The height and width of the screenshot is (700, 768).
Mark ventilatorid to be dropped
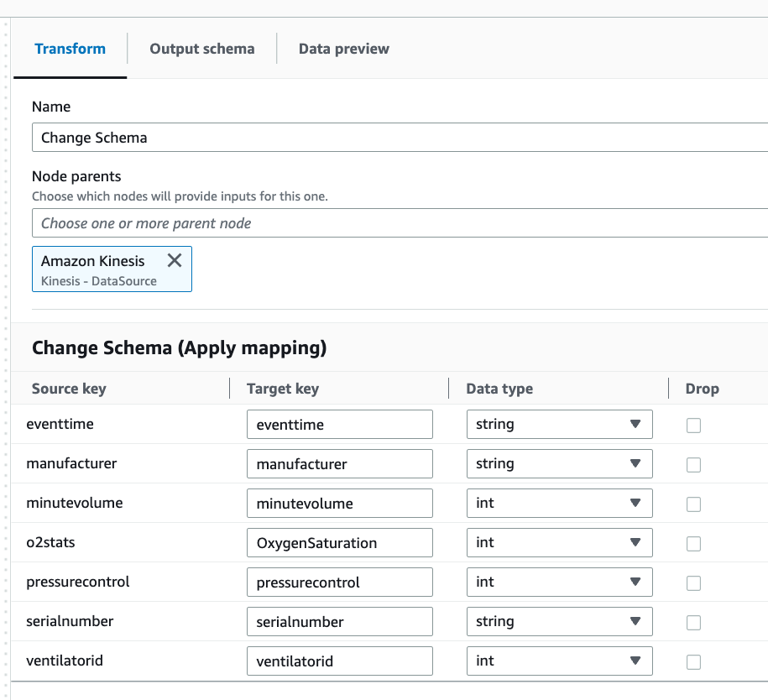pos(693,662)
